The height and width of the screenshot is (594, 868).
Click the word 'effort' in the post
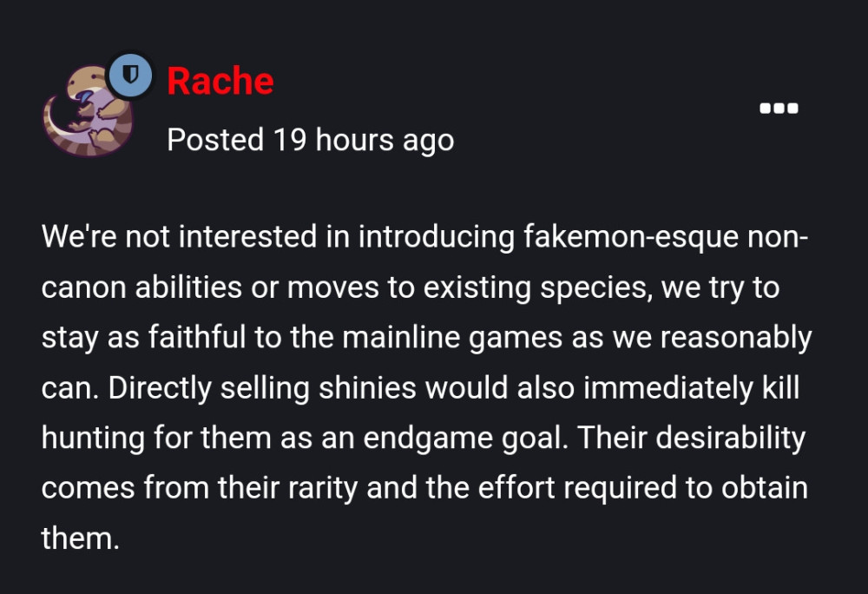(x=516, y=488)
